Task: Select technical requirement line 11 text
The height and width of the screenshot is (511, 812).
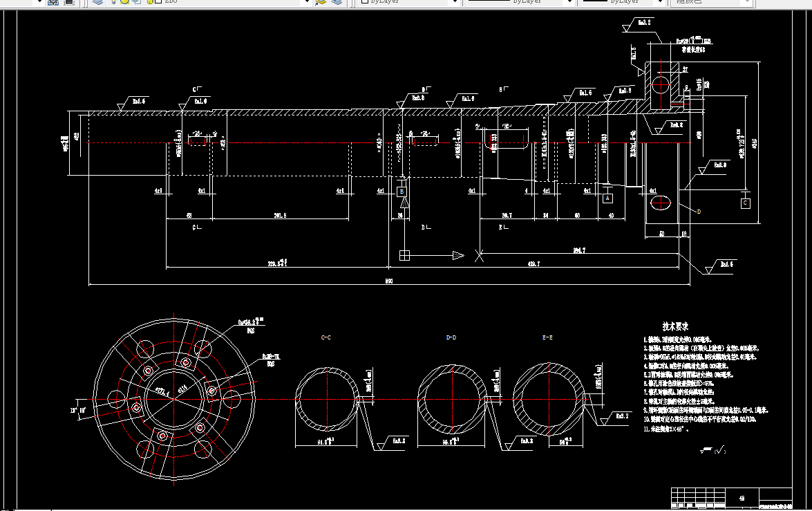Action: click(666, 429)
